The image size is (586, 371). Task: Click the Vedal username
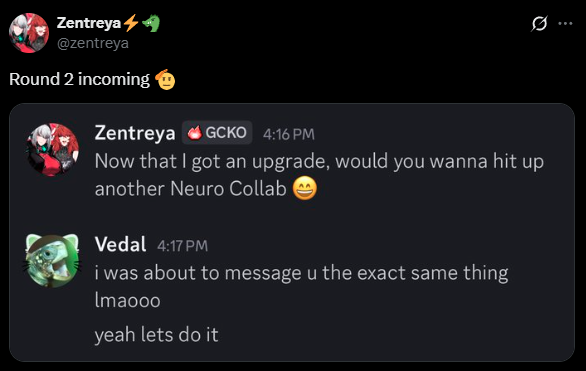(120, 245)
